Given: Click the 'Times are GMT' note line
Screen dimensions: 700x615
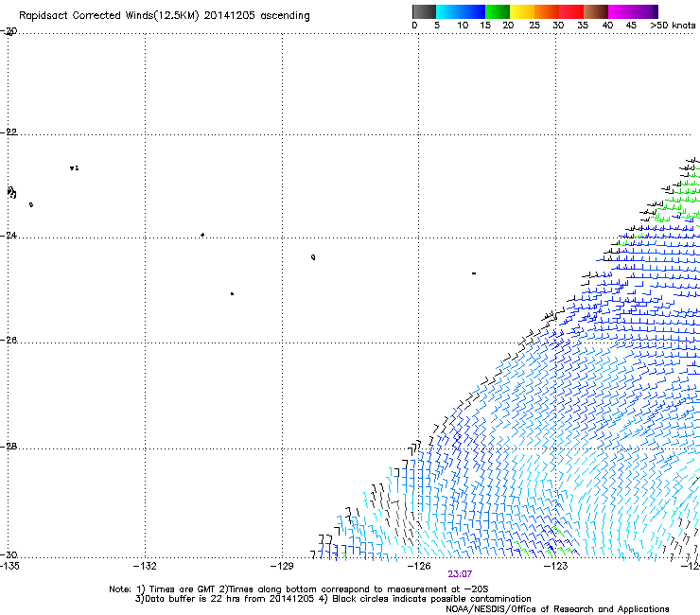Looking at the screenshot, I should point(298,589).
